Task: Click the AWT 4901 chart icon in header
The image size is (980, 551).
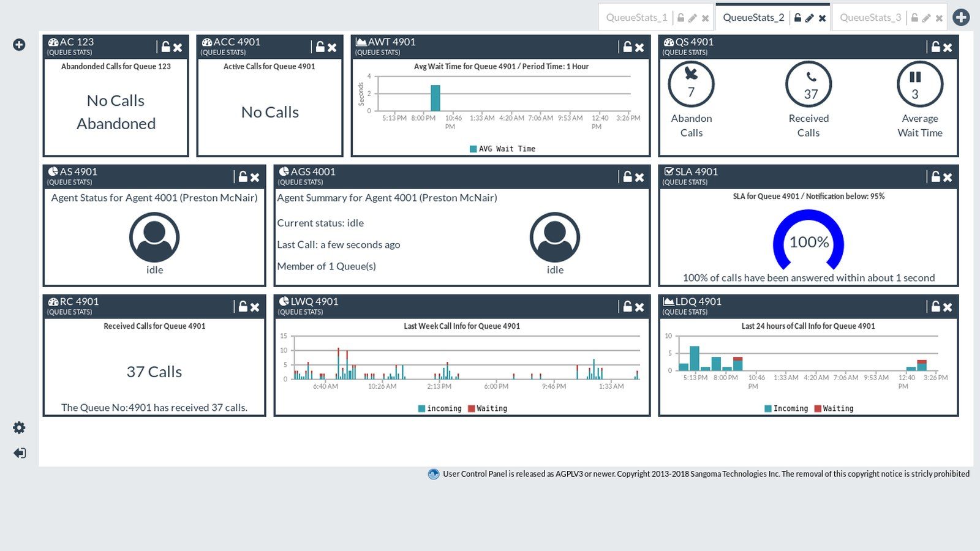Action: (361, 42)
